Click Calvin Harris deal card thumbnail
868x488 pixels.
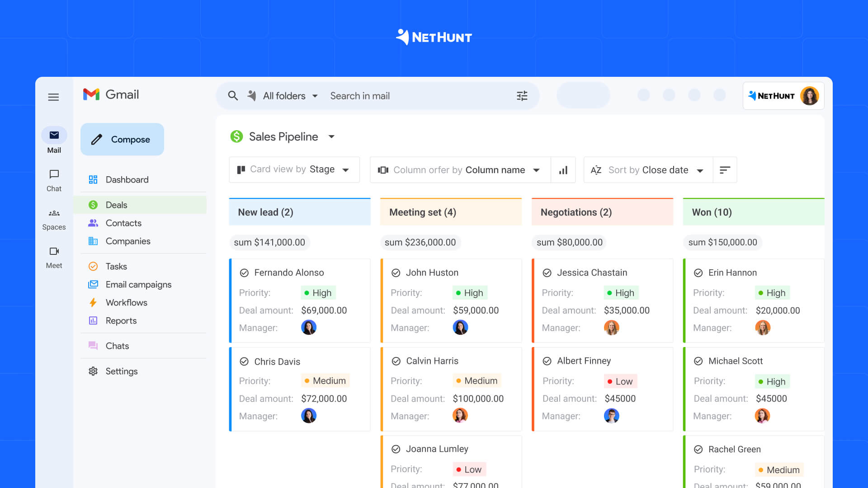pyautogui.click(x=460, y=415)
